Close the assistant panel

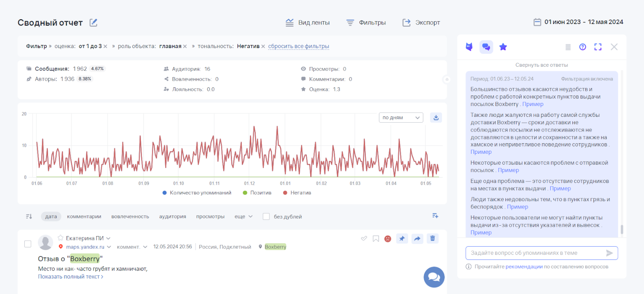click(614, 47)
